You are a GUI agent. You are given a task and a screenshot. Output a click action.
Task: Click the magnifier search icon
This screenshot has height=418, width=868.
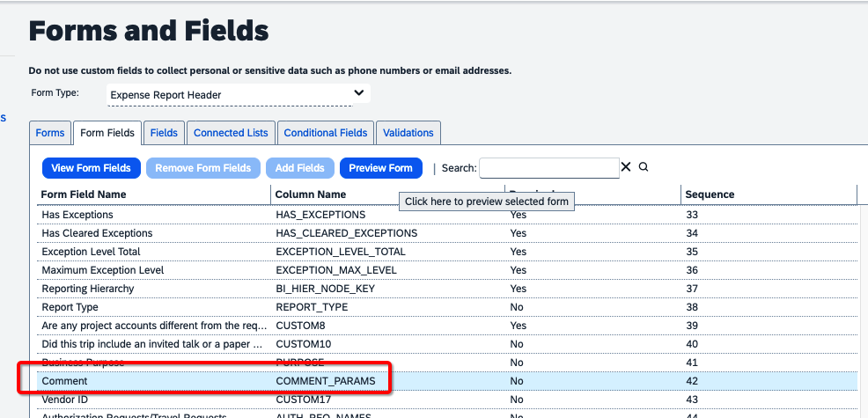[x=644, y=166]
